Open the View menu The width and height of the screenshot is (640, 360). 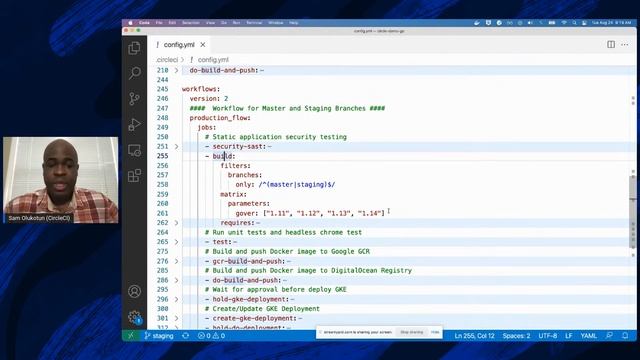(210, 23)
